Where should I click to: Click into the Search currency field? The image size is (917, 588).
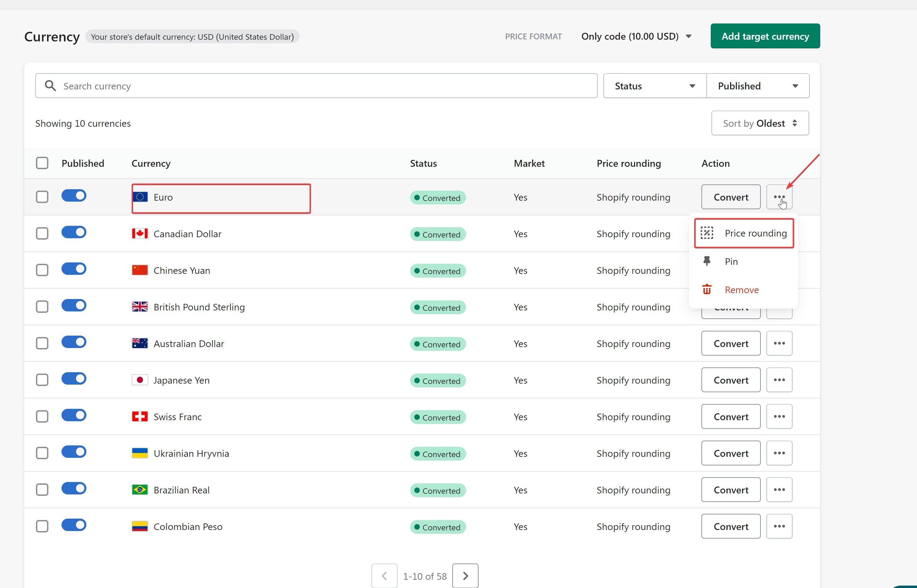coord(316,86)
